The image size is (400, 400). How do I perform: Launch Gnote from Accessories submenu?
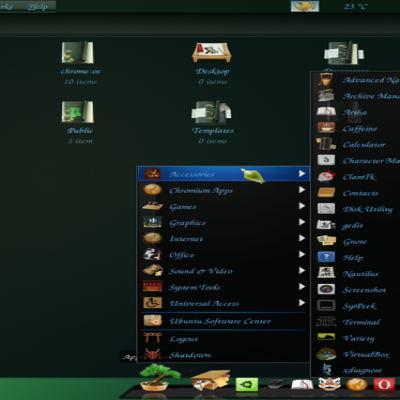pos(356,241)
